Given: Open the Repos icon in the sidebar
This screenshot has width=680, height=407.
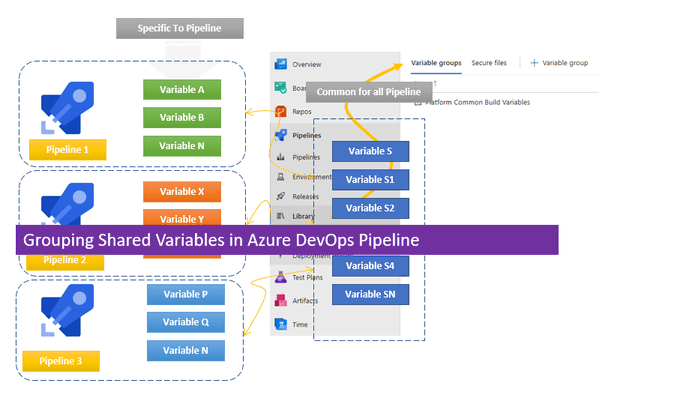Looking at the screenshot, I should click(281, 112).
